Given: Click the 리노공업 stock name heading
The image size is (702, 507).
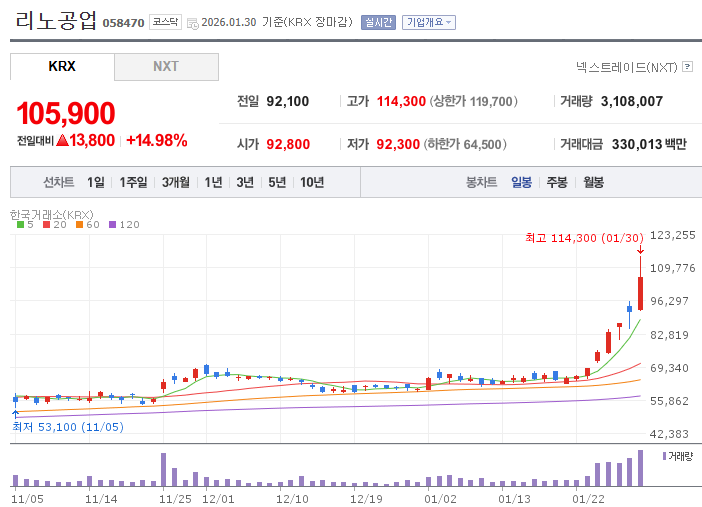Looking at the screenshot, I should coord(56,20).
